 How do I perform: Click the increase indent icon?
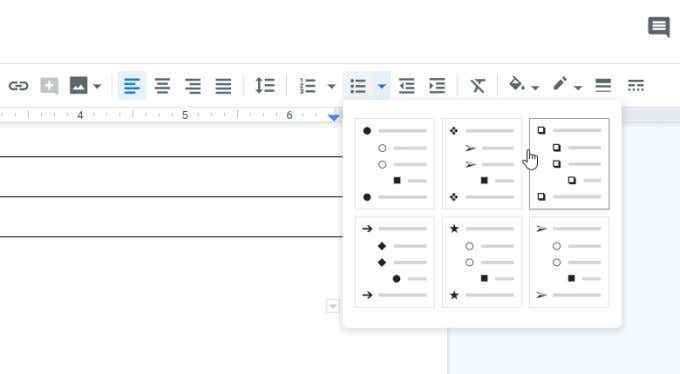437,85
